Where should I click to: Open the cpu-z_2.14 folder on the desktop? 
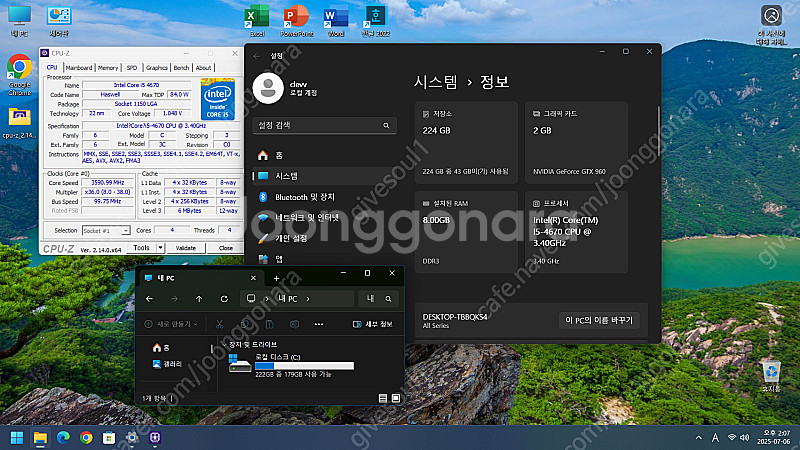click(x=19, y=123)
